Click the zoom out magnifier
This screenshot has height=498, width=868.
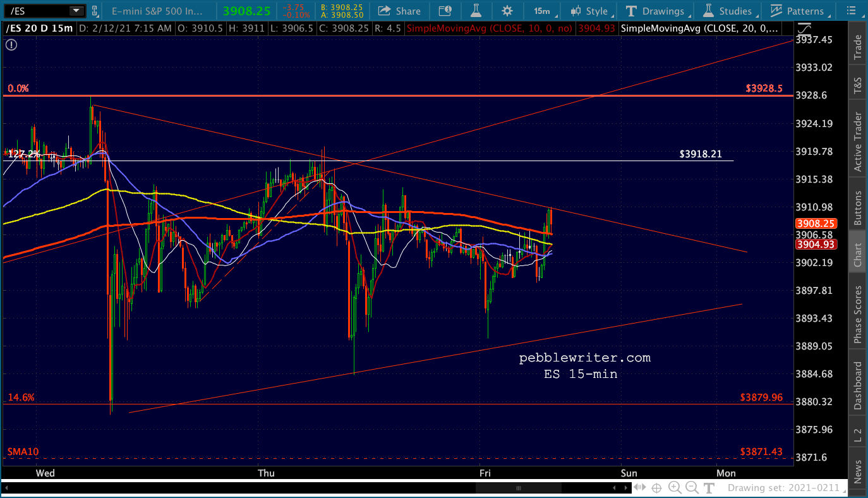692,488
